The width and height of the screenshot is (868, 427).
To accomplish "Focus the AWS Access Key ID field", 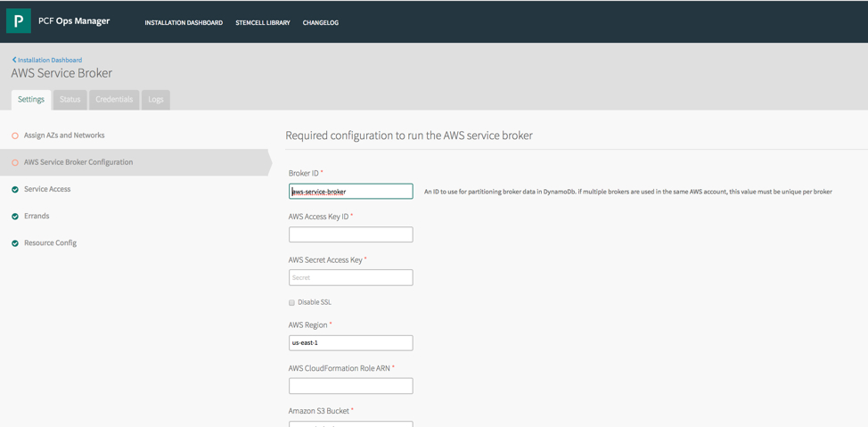I will point(351,234).
